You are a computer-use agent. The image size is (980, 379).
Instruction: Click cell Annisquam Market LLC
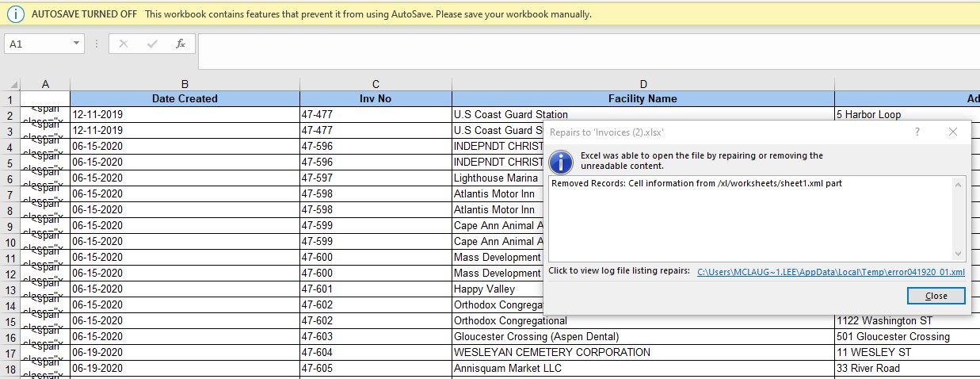tap(643, 369)
